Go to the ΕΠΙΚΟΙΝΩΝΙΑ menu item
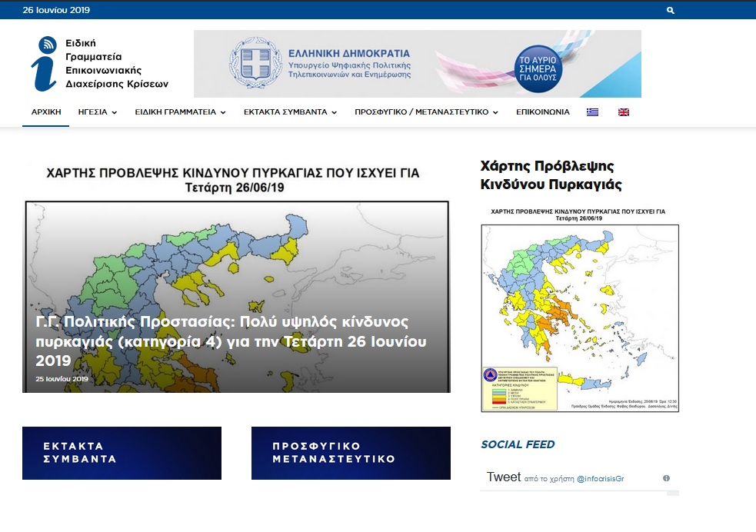756x532 pixels. tap(542, 111)
